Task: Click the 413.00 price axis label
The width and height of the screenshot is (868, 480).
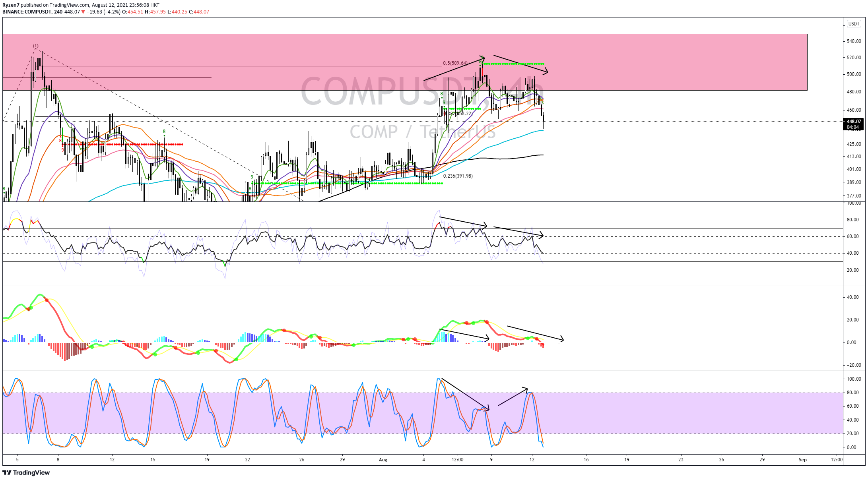Action: tap(854, 157)
